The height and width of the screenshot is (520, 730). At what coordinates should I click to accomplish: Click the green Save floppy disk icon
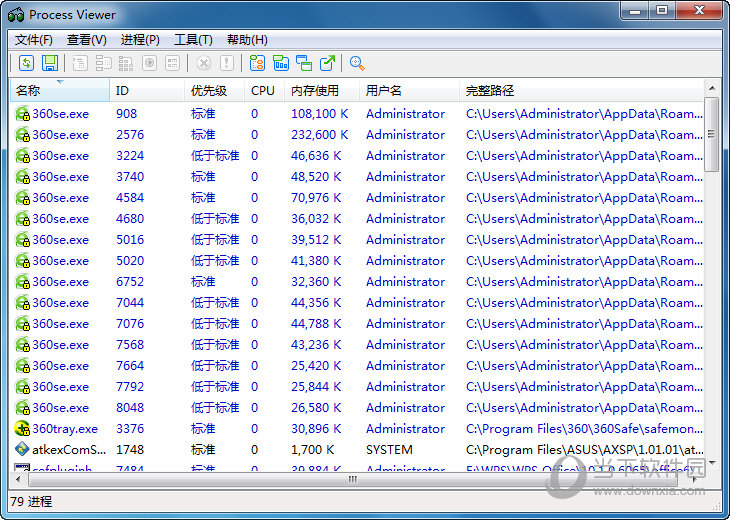pos(49,63)
